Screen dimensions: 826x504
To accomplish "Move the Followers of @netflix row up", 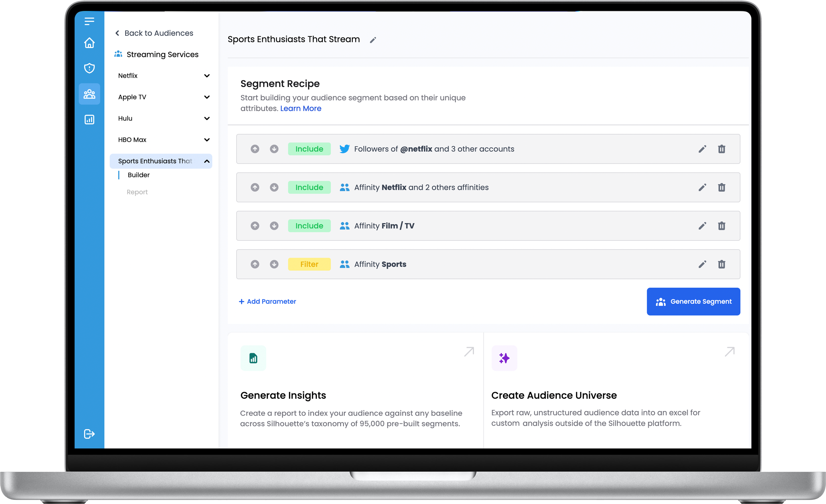I will [x=255, y=149].
